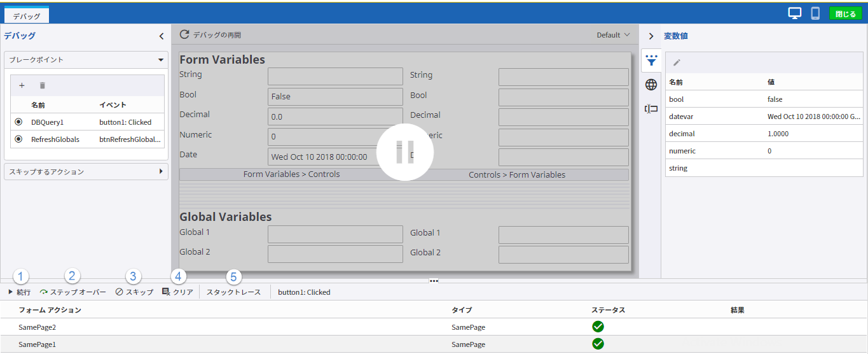
Task: Switch to mobile phone preview
Action: tap(815, 13)
